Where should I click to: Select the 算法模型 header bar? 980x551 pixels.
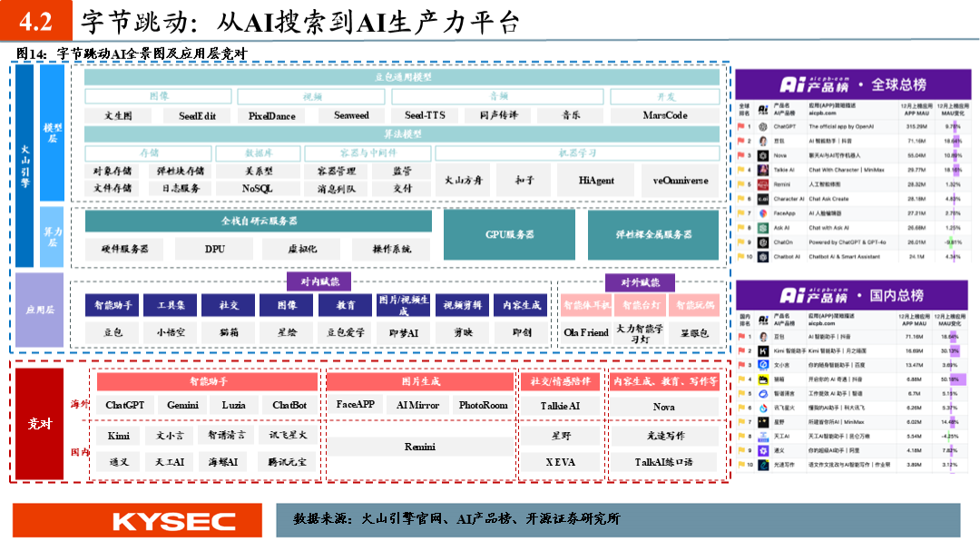click(402, 133)
